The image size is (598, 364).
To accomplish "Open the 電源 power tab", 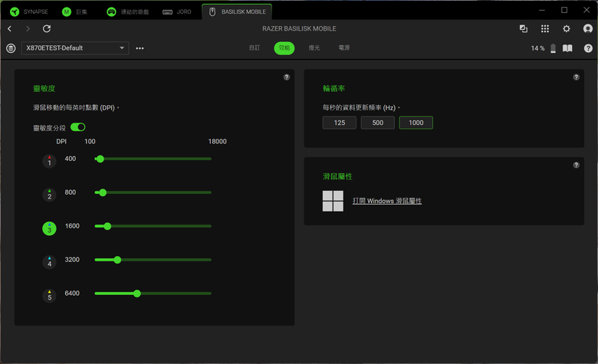I will (x=344, y=48).
